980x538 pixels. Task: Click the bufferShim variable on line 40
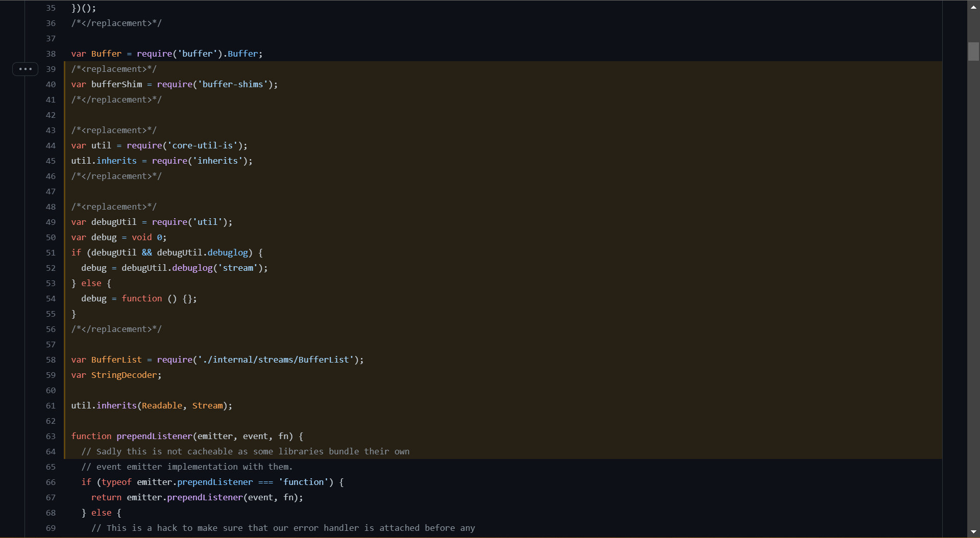pyautogui.click(x=116, y=84)
